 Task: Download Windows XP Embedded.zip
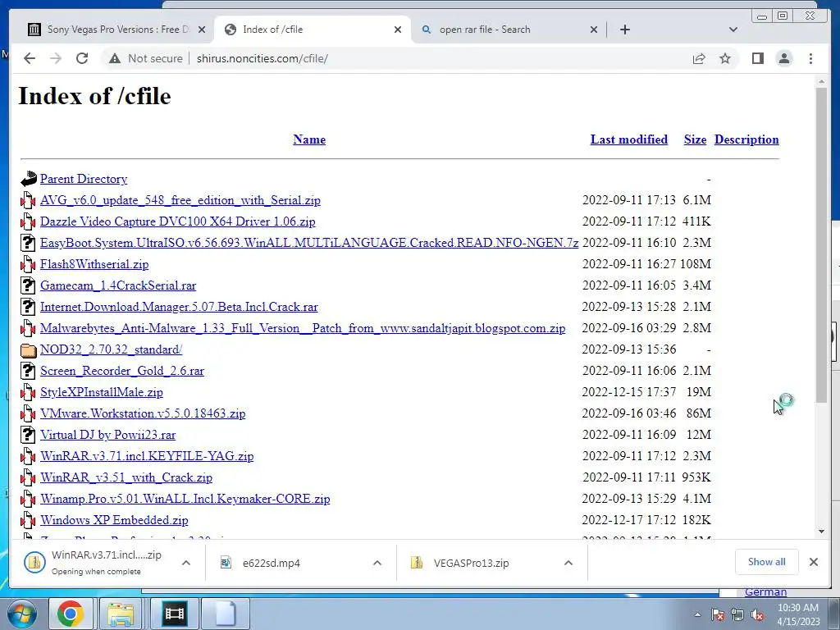click(114, 520)
